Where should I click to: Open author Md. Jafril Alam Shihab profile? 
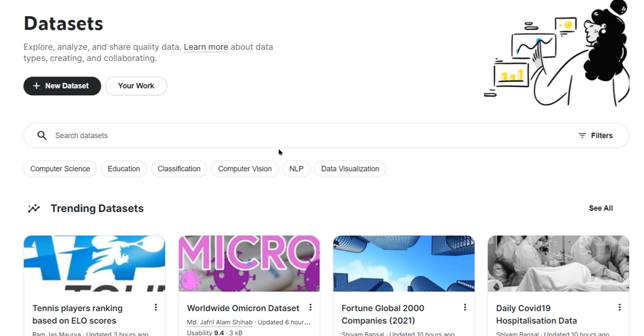pos(220,322)
